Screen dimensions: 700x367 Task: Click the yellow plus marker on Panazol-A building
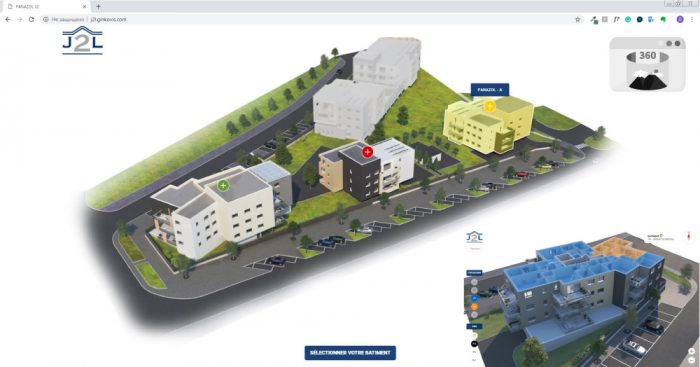pos(489,106)
